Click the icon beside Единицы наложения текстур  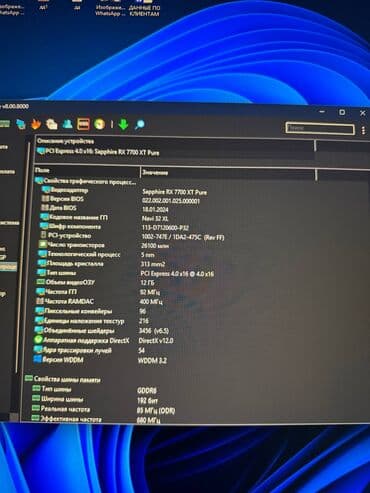(39, 320)
